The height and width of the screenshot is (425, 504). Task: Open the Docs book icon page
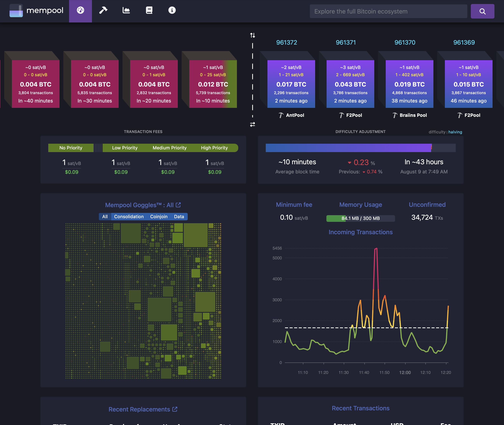click(149, 10)
